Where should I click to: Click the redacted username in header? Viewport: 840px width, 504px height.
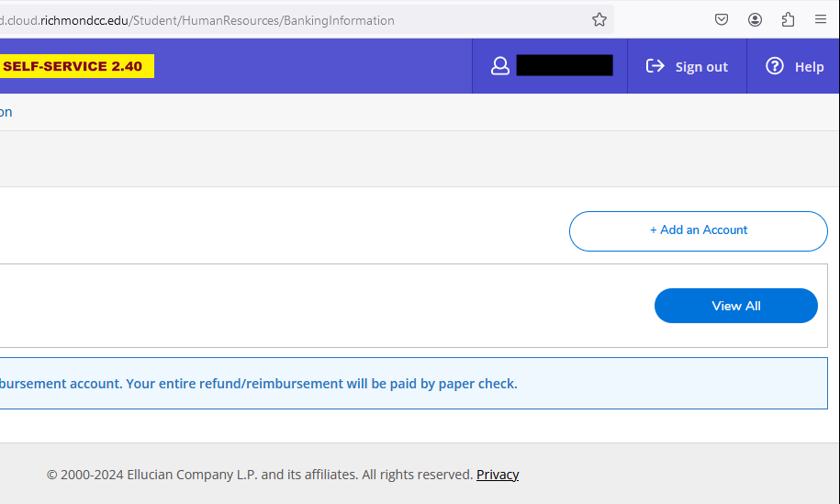tap(565, 66)
